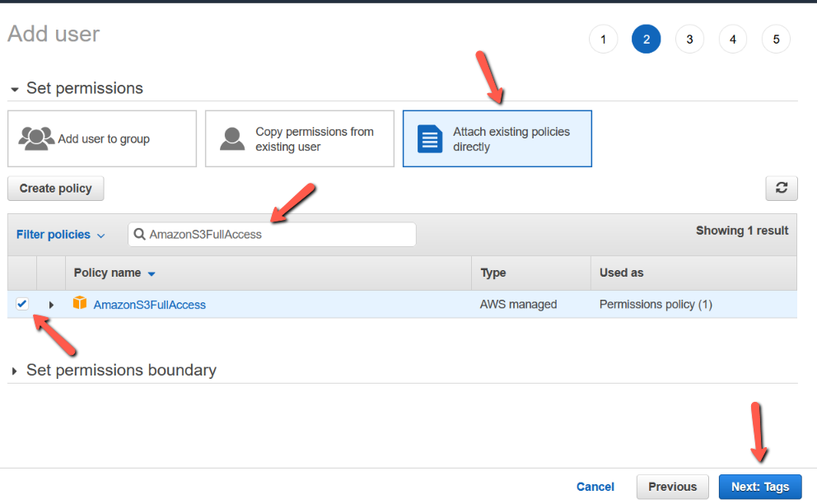The image size is (817, 504).
Task: Click the current step 2 indicator
Action: 646,39
